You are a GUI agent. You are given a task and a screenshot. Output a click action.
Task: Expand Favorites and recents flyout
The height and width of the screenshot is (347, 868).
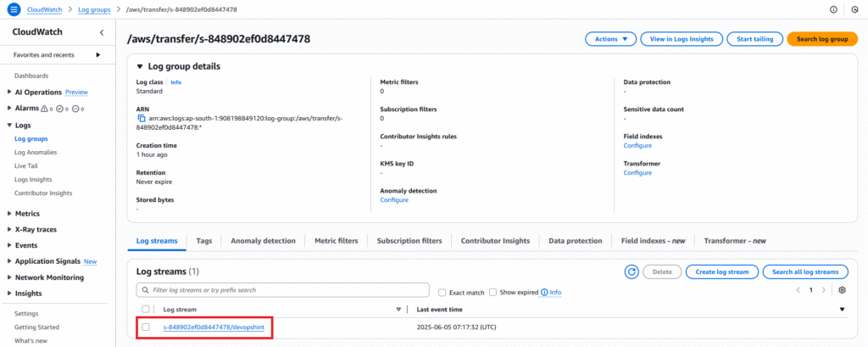click(x=98, y=55)
